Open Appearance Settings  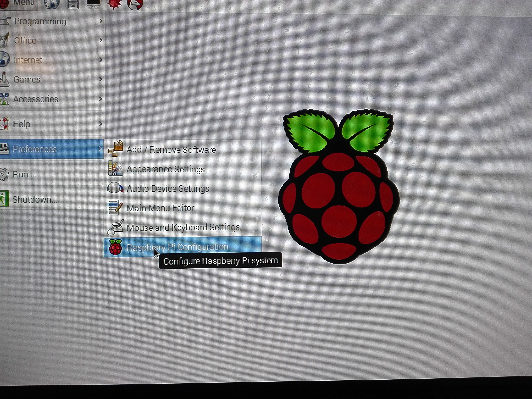[x=183, y=169]
